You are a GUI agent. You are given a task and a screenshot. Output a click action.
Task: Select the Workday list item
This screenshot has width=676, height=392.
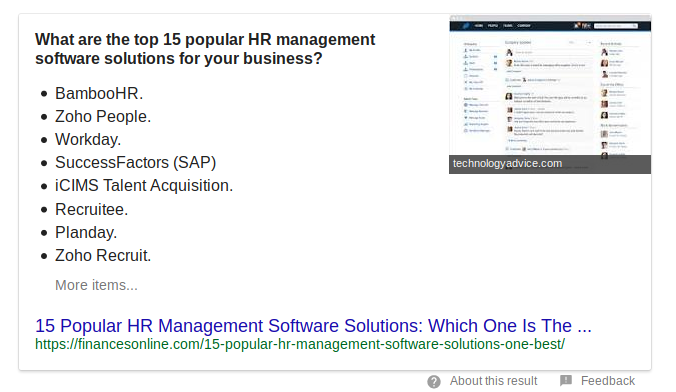pyautogui.click(x=88, y=139)
